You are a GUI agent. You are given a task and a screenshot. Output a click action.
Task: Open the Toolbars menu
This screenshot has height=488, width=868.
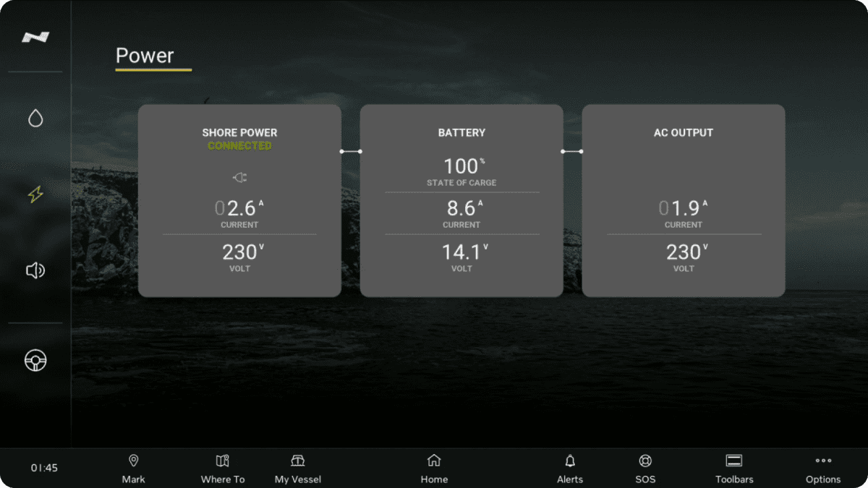click(x=734, y=468)
